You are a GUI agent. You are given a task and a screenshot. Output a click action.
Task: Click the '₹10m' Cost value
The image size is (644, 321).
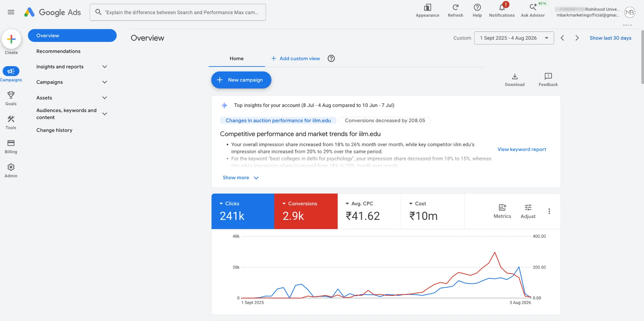pyautogui.click(x=423, y=216)
